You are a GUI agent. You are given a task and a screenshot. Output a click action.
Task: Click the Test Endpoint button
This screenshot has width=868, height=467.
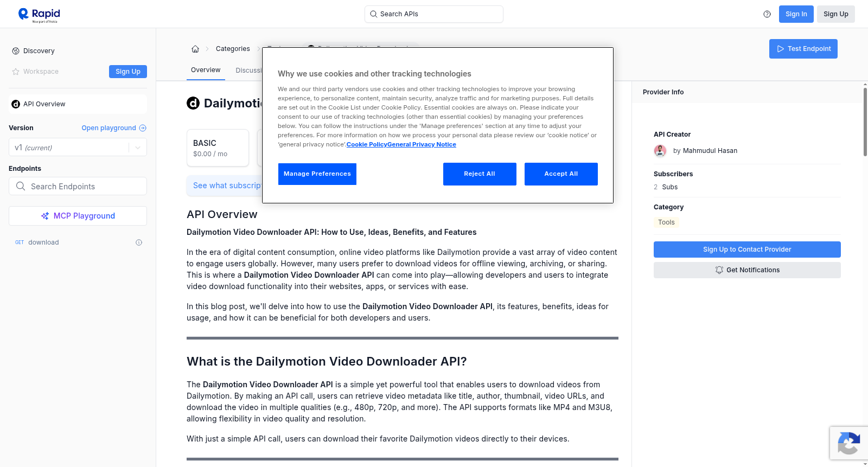tap(803, 49)
